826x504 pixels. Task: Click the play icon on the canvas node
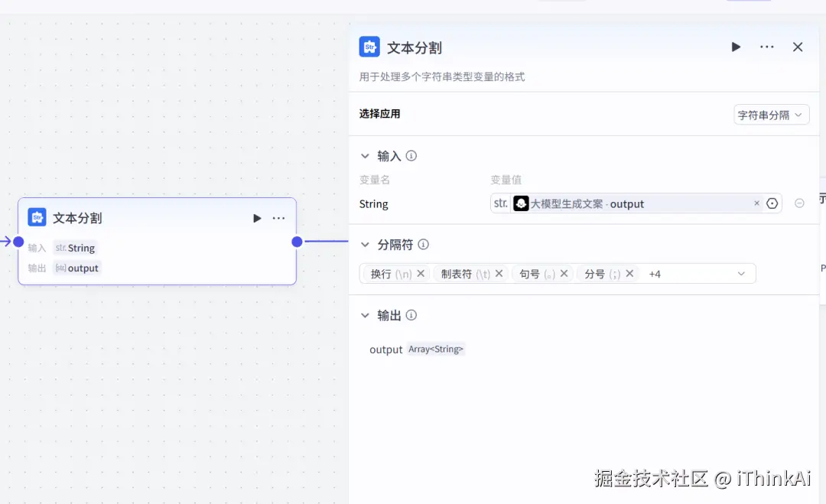point(257,218)
